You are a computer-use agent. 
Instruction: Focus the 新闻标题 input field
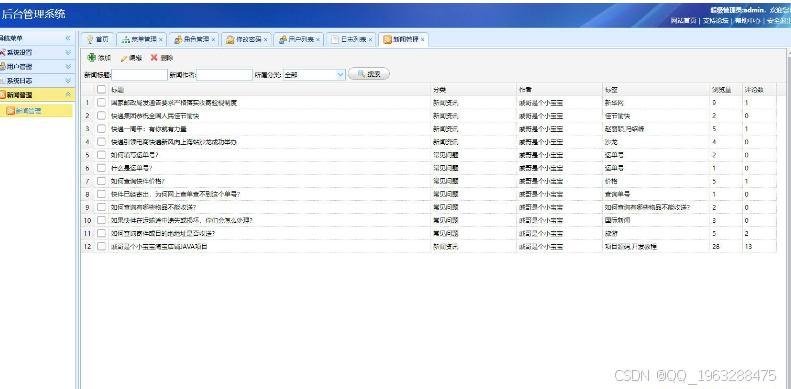click(139, 75)
